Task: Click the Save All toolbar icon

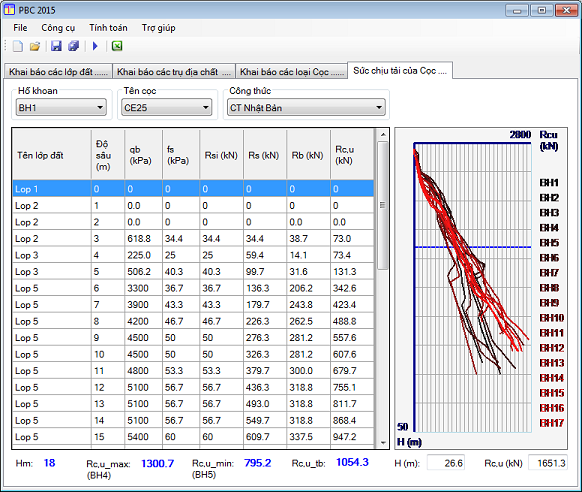Action: pos(74,46)
